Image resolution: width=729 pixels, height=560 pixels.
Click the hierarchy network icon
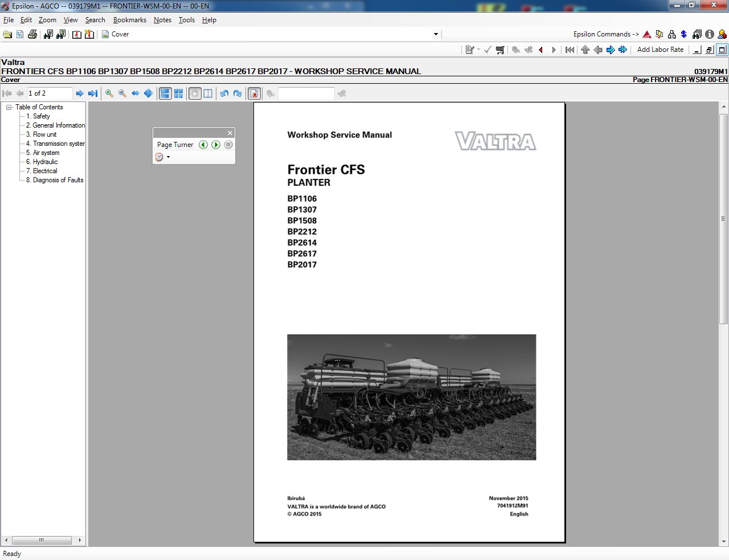coord(672,34)
